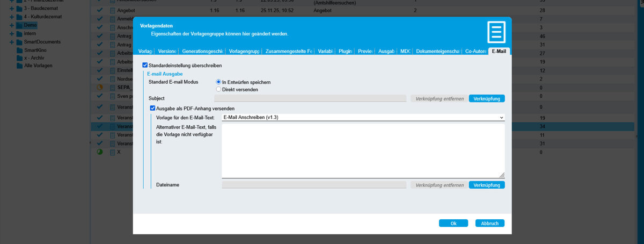Click the SmartKino folder icon
The image size is (644, 244).
click(x=19, y=49)
